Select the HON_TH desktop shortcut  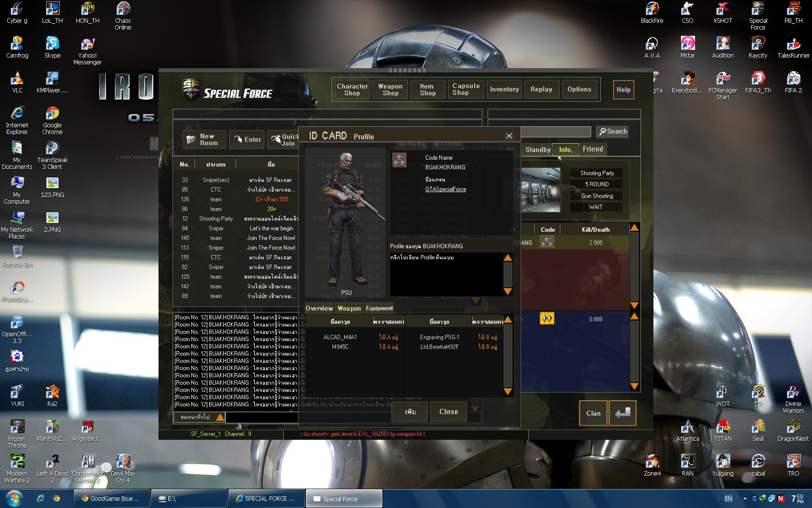coord(87,13)
